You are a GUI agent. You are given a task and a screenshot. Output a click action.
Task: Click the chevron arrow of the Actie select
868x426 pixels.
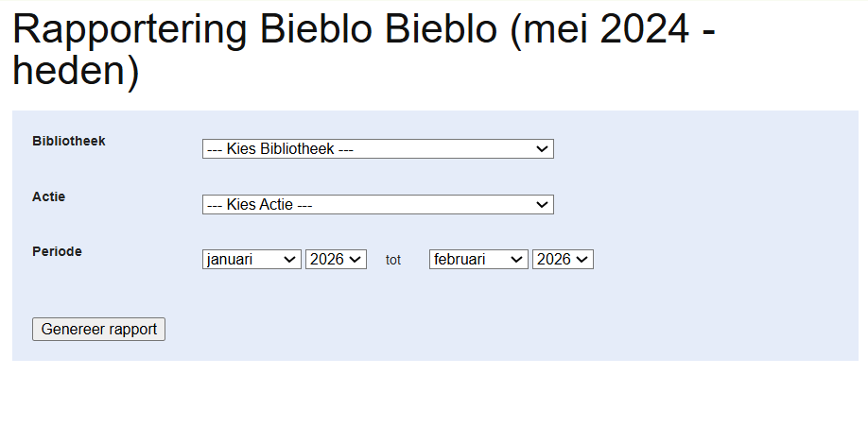click(542, 205)
